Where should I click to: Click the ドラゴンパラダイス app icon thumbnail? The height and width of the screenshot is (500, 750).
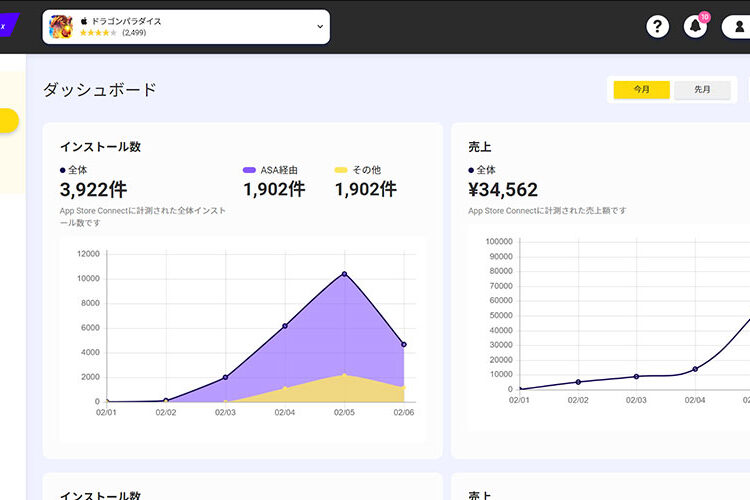61,26
